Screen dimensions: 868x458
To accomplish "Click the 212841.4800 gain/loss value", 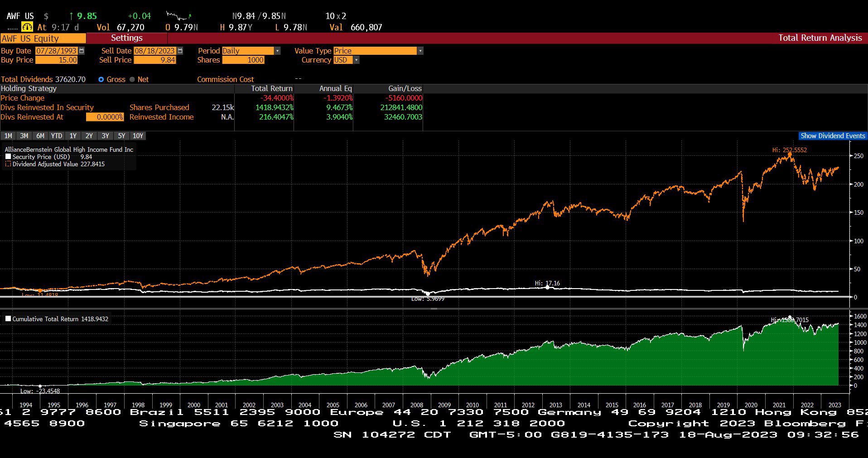I will [401, 107].
